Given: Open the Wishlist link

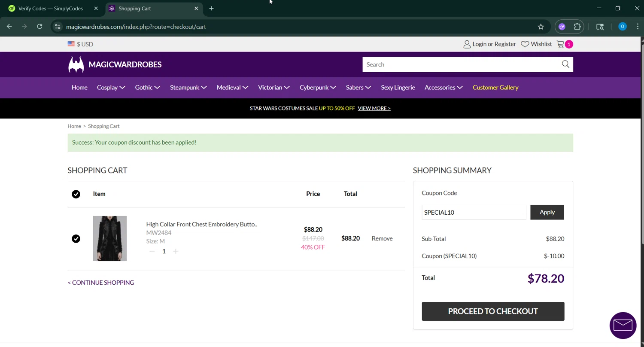Looking at the screenshot, I should point(541,44).
